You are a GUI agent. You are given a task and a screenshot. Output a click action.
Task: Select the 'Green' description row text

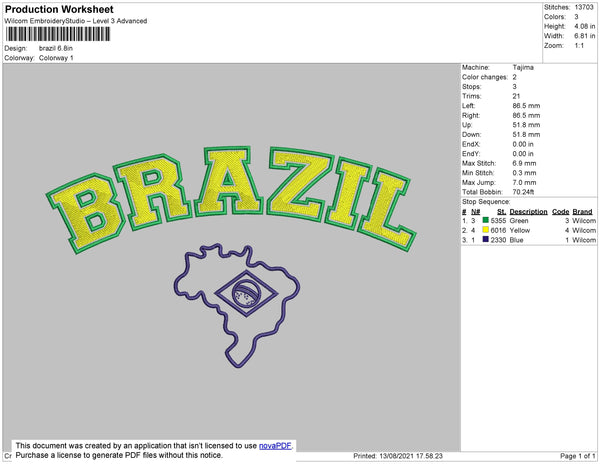pyautogui.click(x=519, y=221)
